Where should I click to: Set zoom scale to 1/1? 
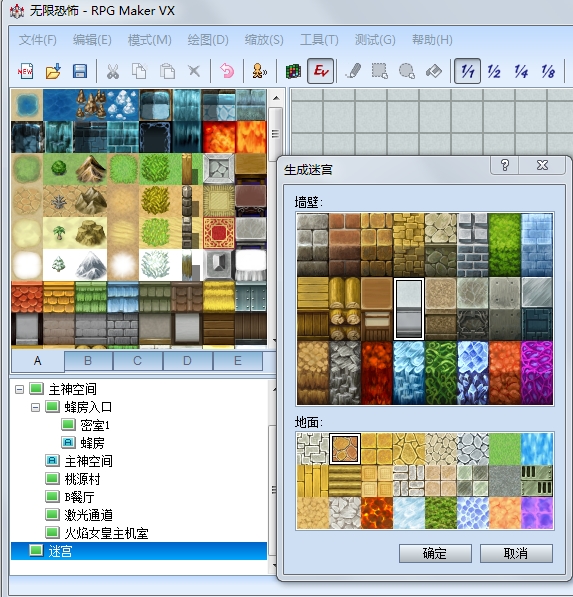[467, 71]
